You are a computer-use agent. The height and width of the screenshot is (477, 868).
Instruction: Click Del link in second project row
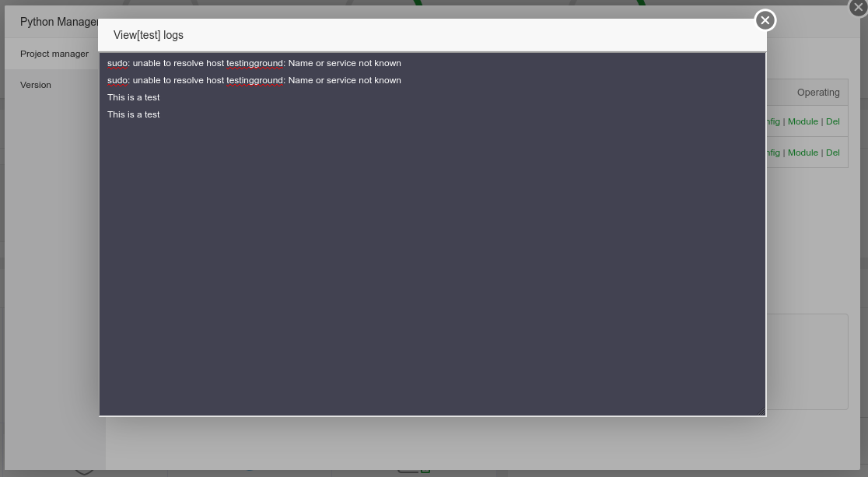click(832, 153)
